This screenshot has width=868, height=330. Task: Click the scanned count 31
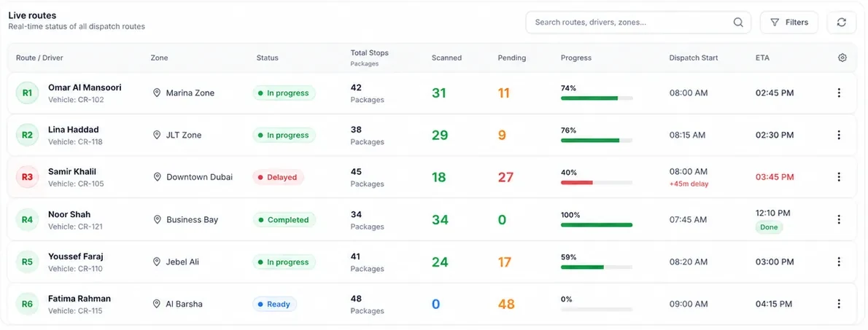click(x=439, y=93)
